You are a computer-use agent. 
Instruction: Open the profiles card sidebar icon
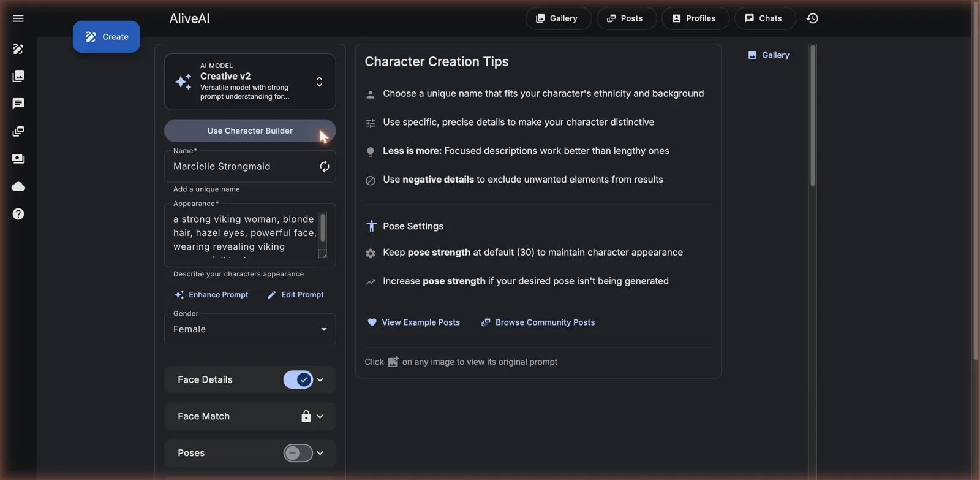click(18, 159)
